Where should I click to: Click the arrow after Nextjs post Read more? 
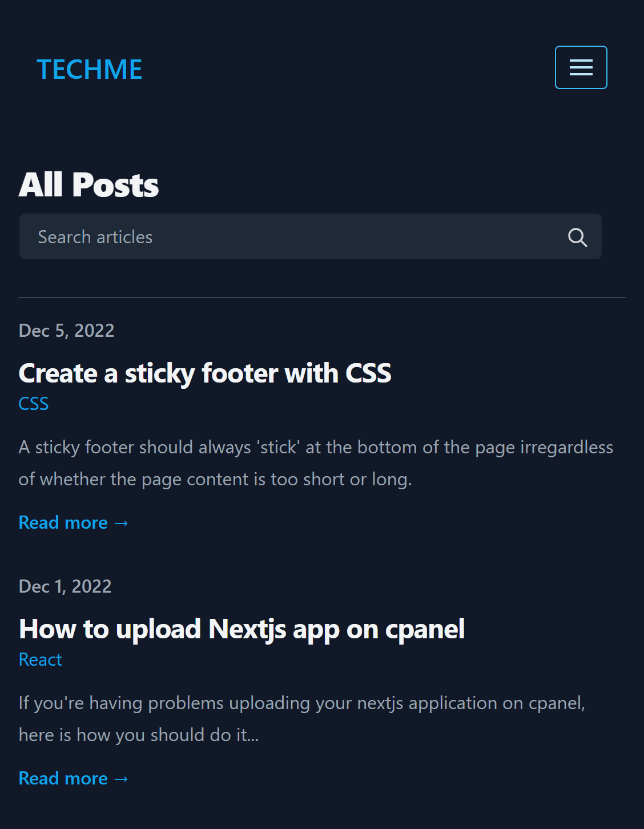coord(122,779)
